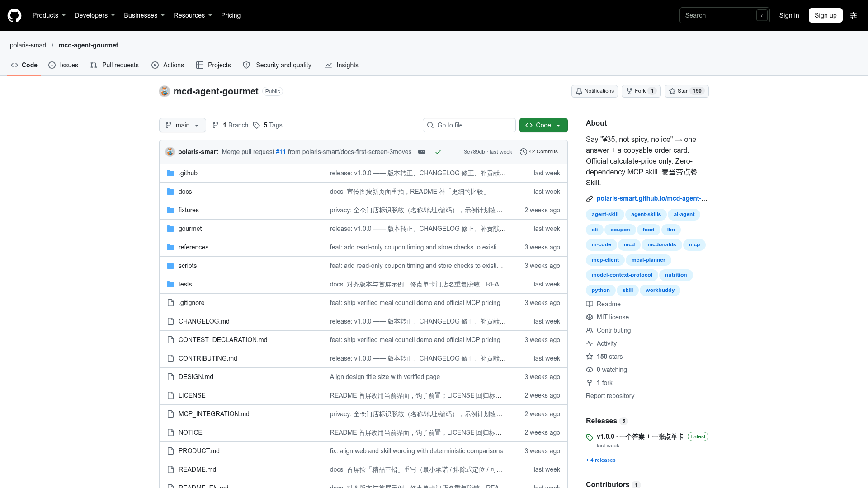Image resolution: width=868 pixels, height=488 pixels.
Task: Fork the mcd-agent-gourmet repository
Action: (x=641, y=91)
